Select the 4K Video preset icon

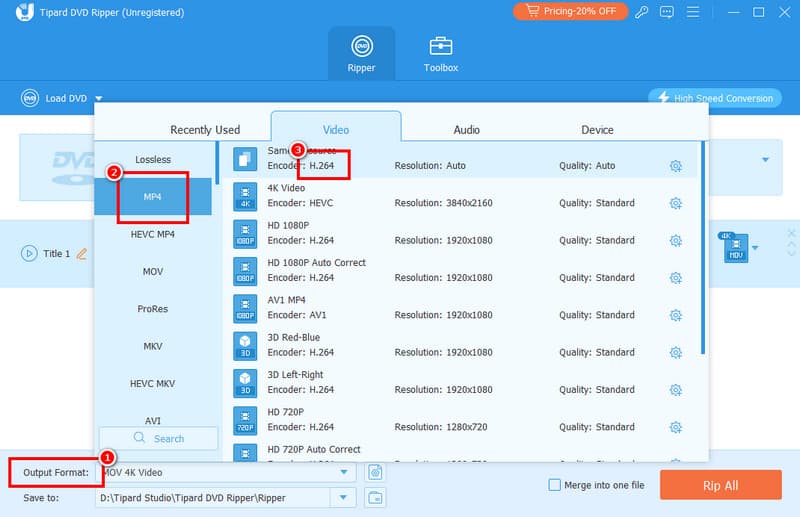coord(245,196)
